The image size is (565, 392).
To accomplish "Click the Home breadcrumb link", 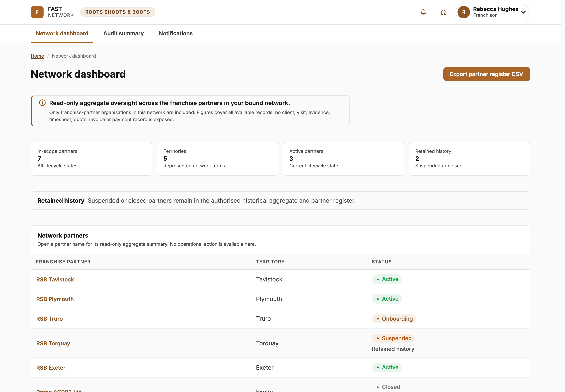I will 37,56.
